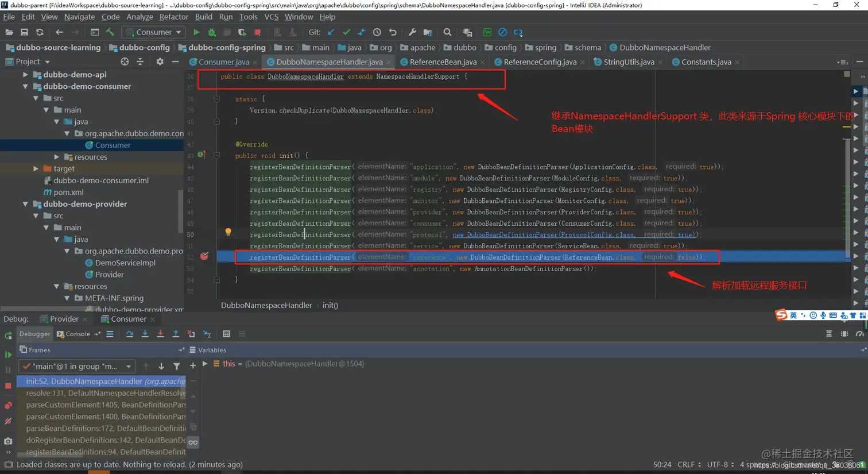Click the Search Everywhere magnifier icon
Viewport: 868px width, 474px height.
pos(447,32)
